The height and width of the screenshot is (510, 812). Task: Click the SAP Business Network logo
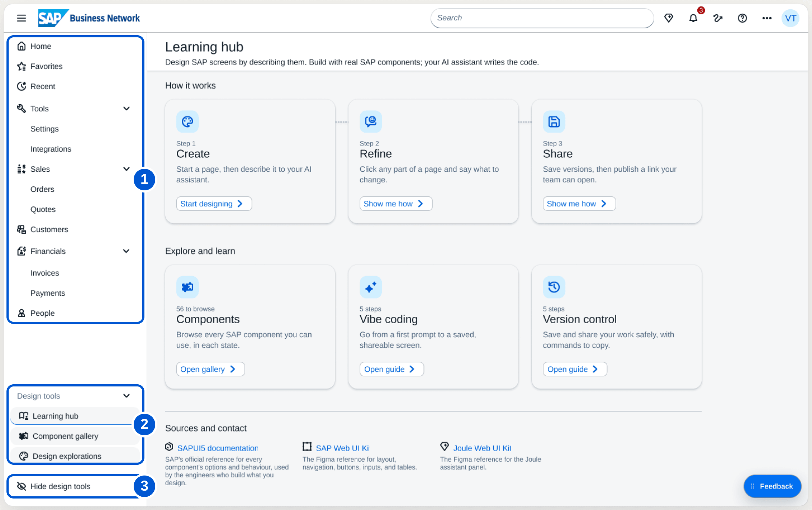pyautogui.click(x=89, y=18)
